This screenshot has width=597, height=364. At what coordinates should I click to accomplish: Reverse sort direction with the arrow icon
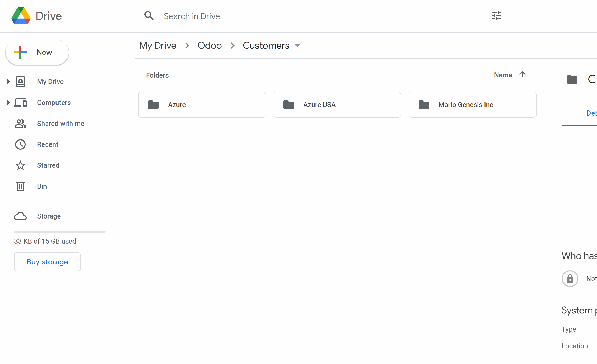[522, 75]
